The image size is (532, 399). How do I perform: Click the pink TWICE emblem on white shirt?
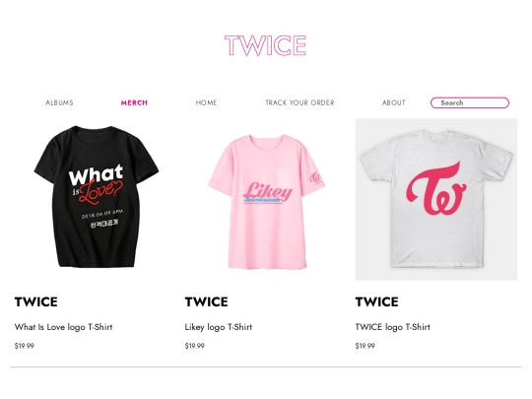click(436, 188)
